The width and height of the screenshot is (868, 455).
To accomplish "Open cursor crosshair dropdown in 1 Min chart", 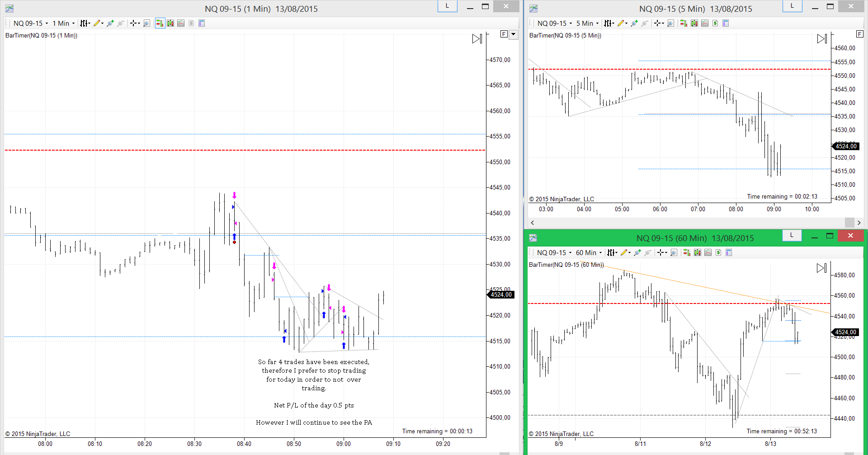I will (x=135, y=23).
